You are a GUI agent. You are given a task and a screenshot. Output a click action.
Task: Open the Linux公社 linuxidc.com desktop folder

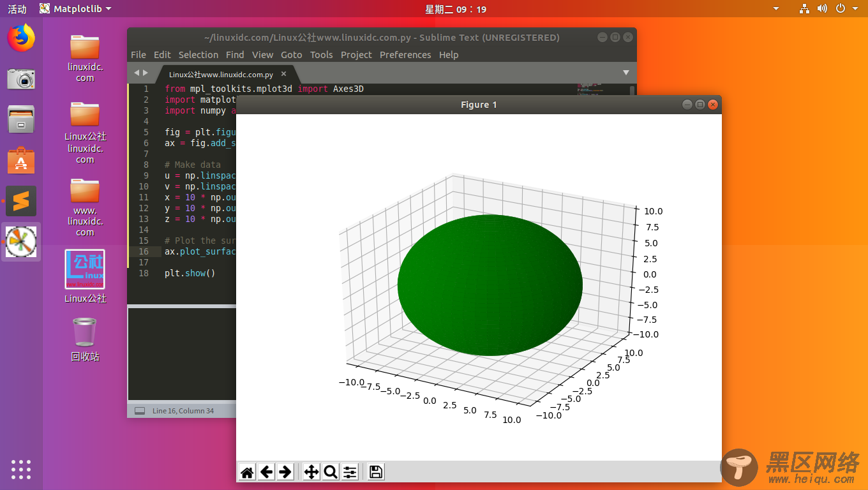(x=85, y=132)
